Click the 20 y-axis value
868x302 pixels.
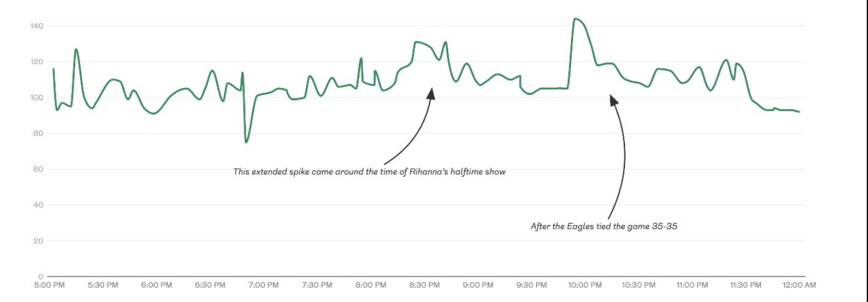[x=37, y=241]
